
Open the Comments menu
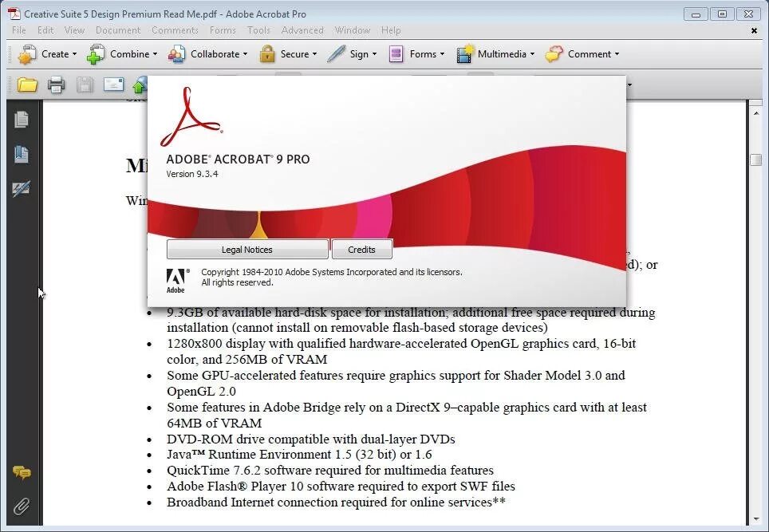coord(175,30)
